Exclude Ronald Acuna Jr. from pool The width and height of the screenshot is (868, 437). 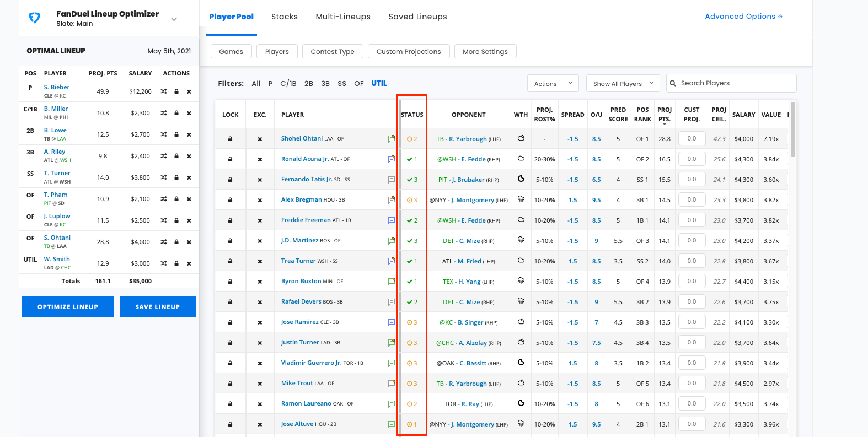coord(260,159)
